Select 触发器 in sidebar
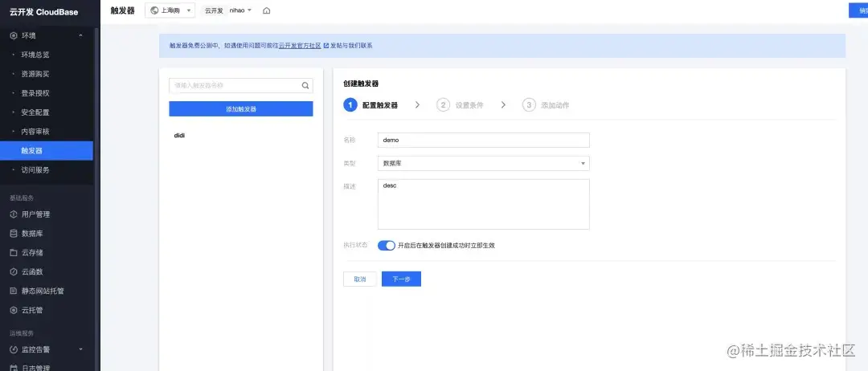 coord(47,151)
